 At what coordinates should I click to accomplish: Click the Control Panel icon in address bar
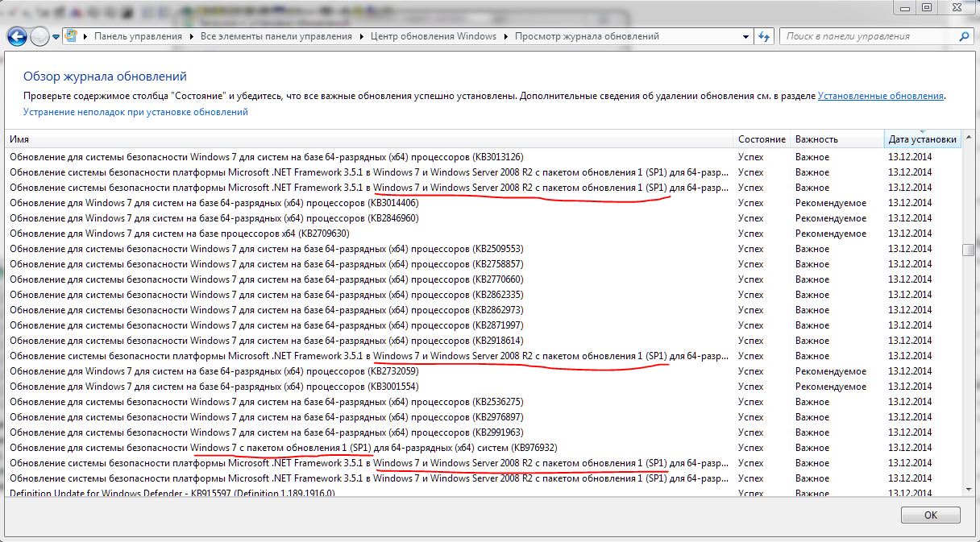pyautogui.click(x=72, y=36)
